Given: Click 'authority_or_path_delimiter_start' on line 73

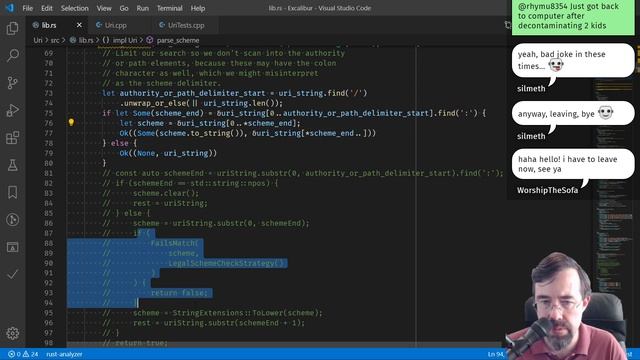Looking at the screenshot, I should click(192, 93).
